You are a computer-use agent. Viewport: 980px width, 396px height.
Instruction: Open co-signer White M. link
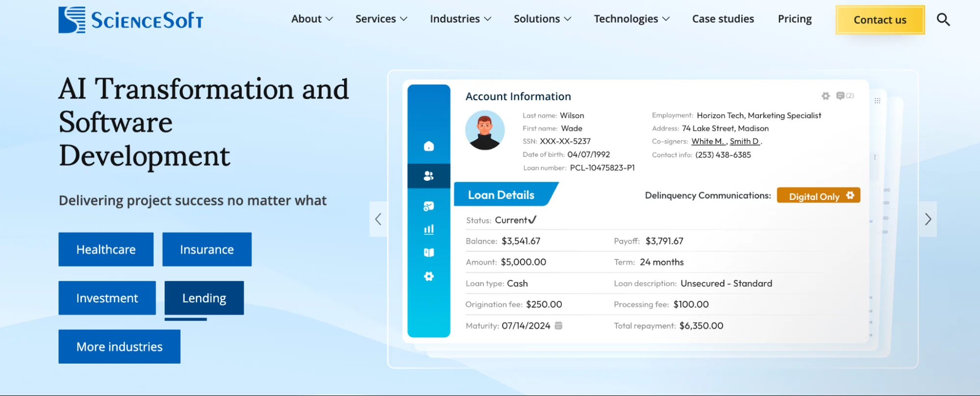coord(708,142)
